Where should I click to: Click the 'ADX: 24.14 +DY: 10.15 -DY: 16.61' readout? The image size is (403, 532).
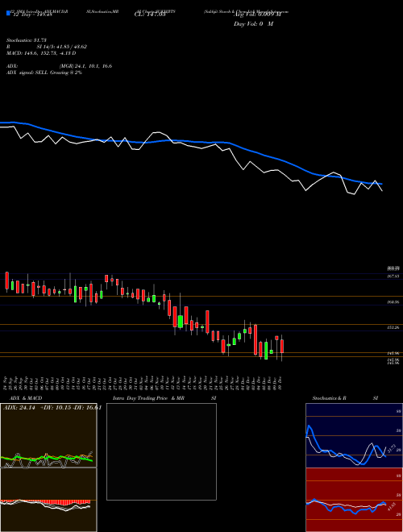52,408
